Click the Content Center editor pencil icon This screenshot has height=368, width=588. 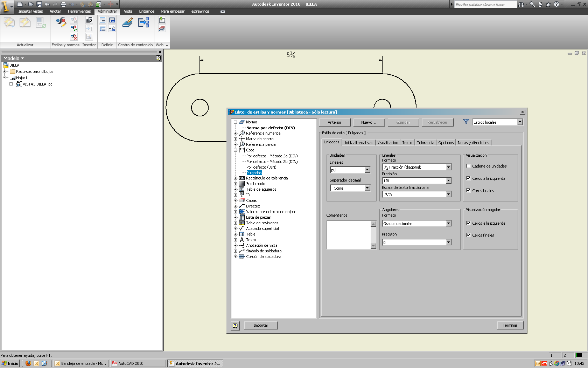coord(127,22)
